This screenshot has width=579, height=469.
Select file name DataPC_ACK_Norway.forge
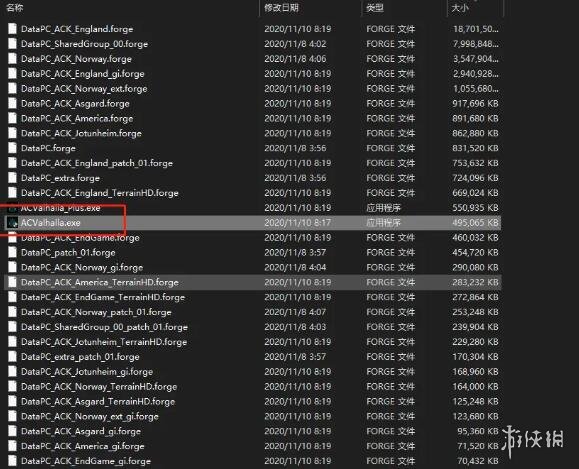coord(76,59)
